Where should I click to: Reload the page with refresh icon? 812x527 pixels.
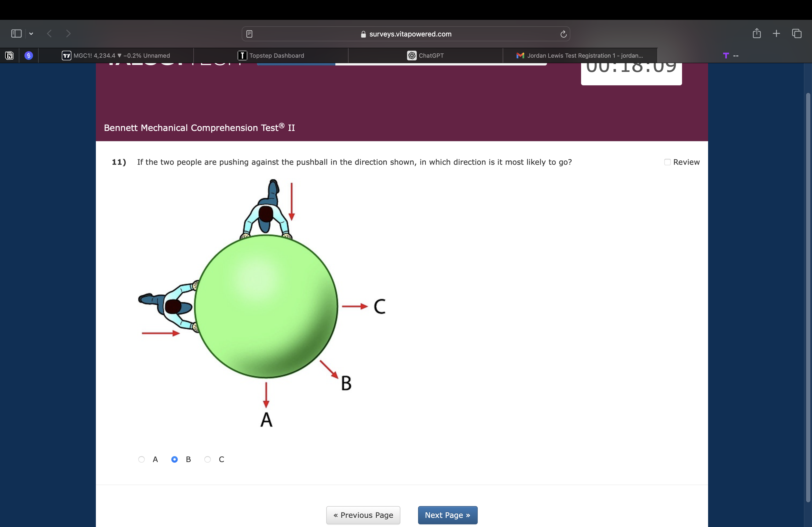click(563, 34)
